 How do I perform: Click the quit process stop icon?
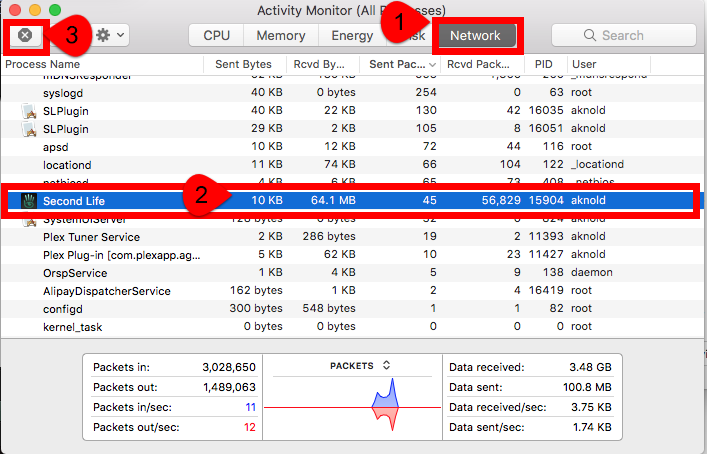pos(25,35)
